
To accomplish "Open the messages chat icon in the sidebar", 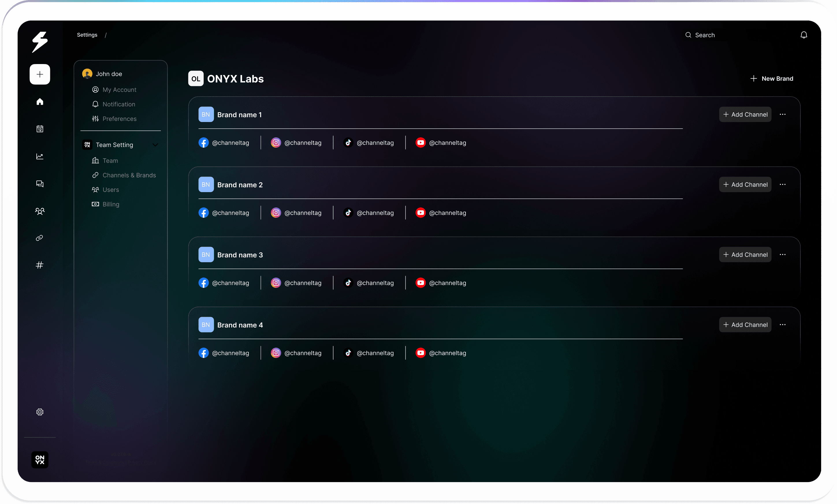I will coord(40,183).
